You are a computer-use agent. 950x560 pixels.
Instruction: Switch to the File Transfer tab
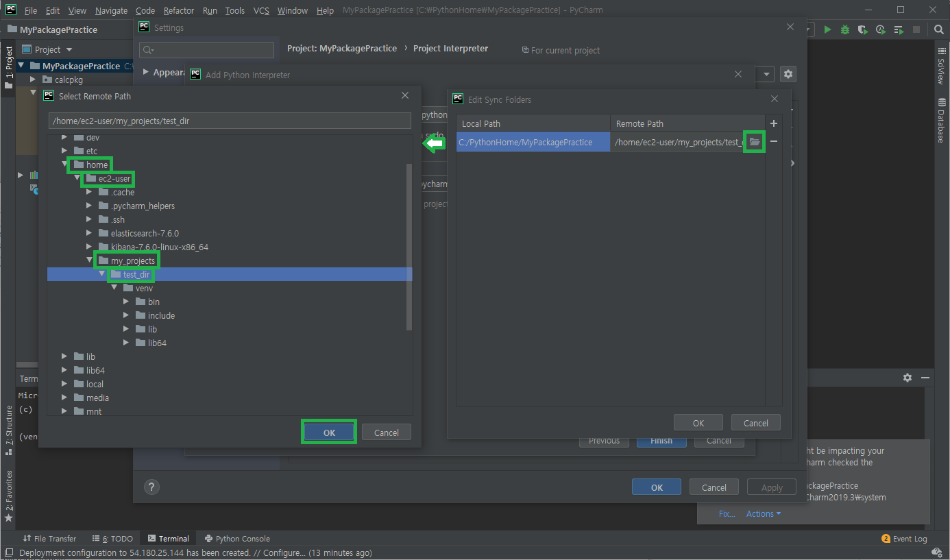tap(49, 539)
